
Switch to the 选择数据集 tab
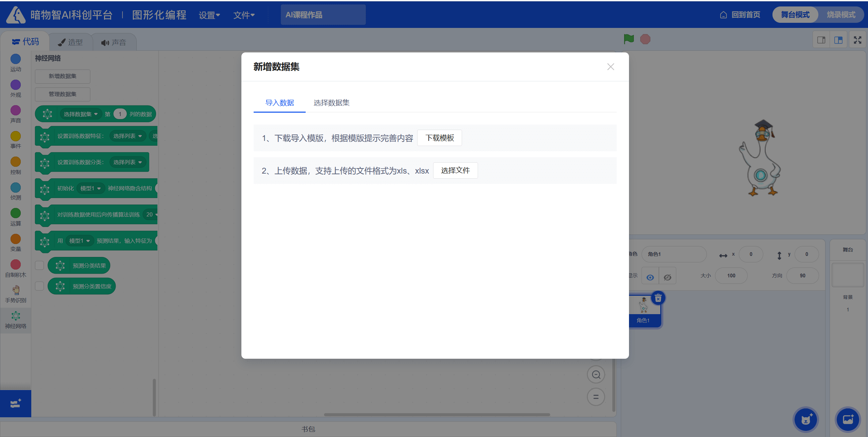pos(331,103)
